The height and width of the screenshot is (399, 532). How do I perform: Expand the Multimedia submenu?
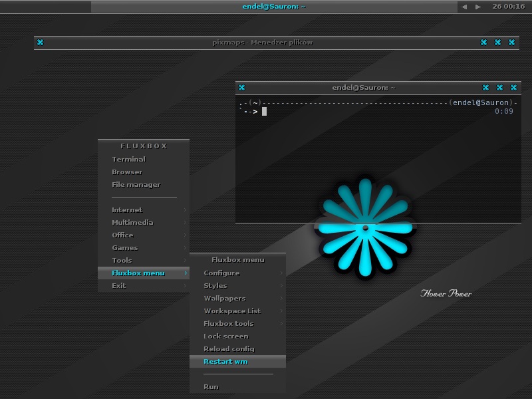pyautogui.click(x=144, y=223)
